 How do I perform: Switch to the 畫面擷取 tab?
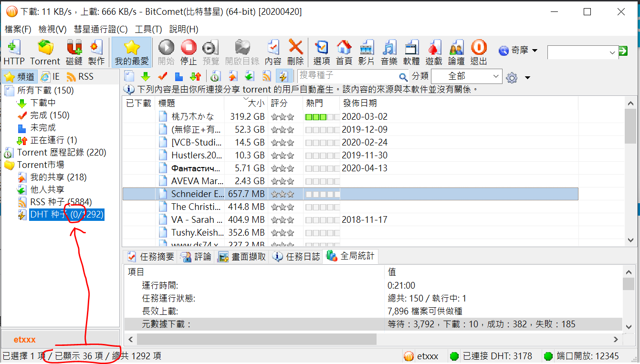click(242, 256)
